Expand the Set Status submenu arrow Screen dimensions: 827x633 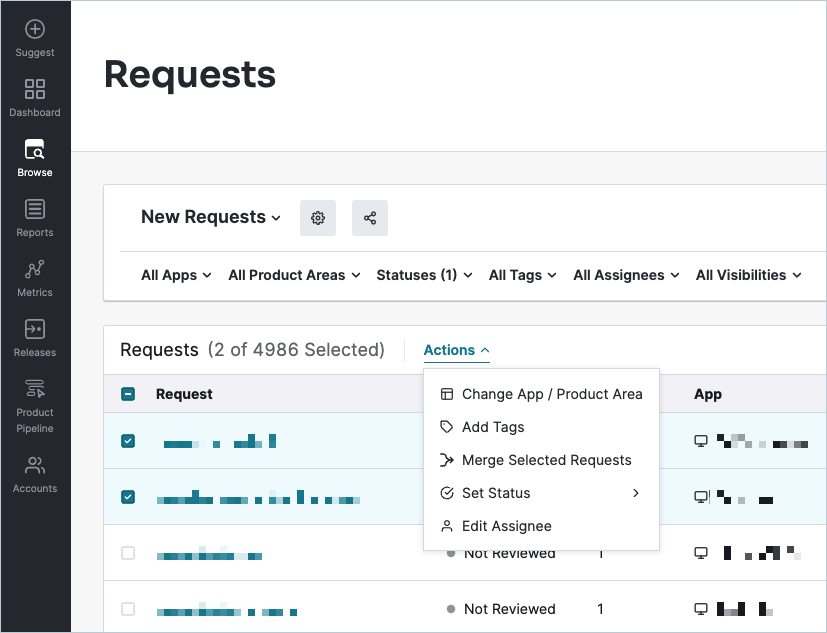(x=636, y=493)
